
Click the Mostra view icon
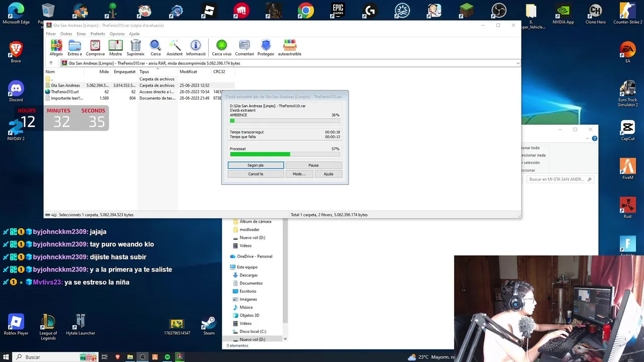pyautogui.click(x=115, y=48)
